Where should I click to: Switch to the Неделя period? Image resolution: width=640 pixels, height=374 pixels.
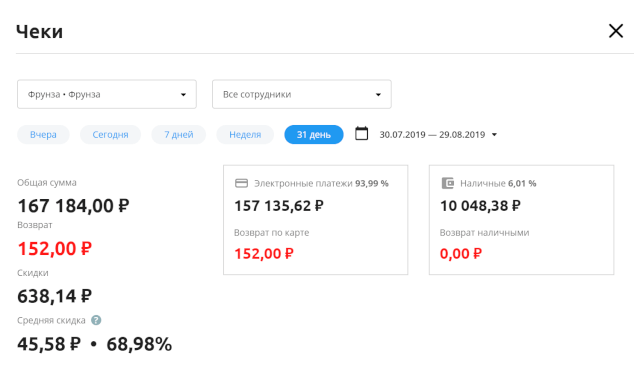(245, 134)
